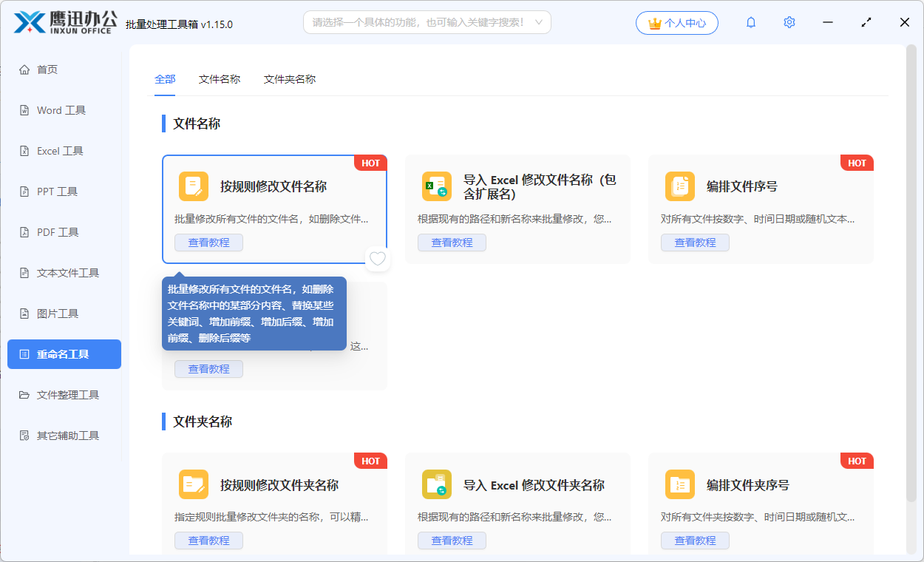Image resolution: width=924 pixels, height=562 pixels.
Task: Open the 导入 Excel 修改文件夹名称 icon
Action: click(x=436, y=484)
